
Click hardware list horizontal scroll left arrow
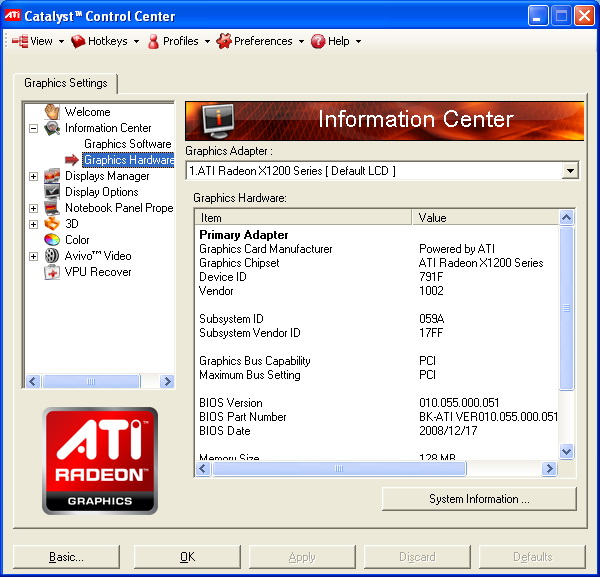pos(203,468)
